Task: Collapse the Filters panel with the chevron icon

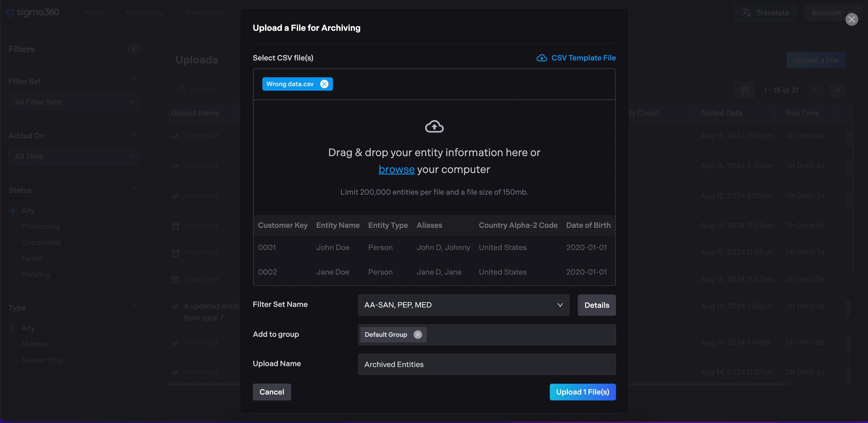Action: point(134,49)
